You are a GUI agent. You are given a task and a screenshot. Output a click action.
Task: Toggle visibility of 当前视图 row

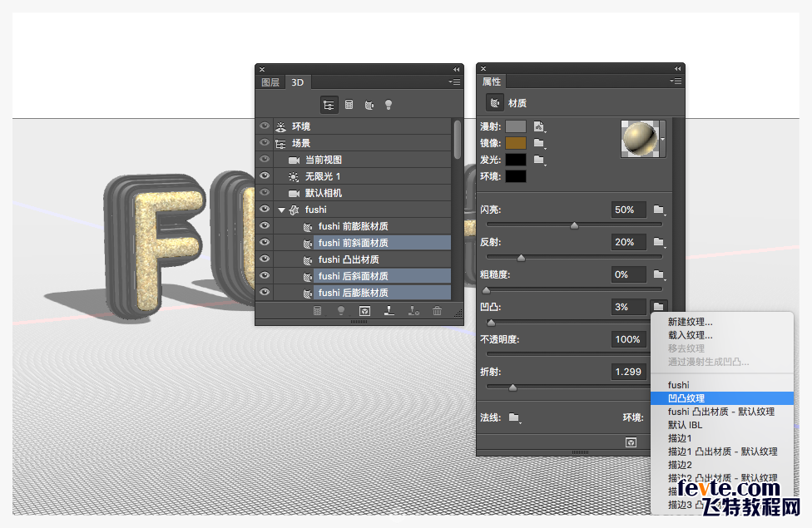[265, 159]
